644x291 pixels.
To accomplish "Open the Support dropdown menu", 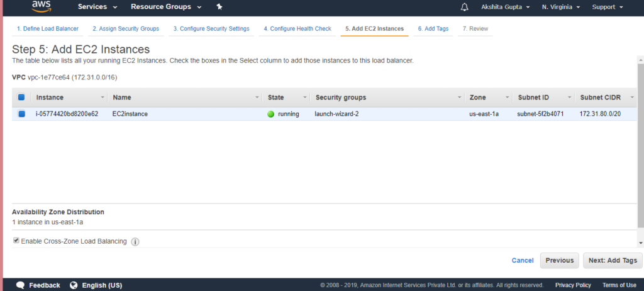I will 608,7.
